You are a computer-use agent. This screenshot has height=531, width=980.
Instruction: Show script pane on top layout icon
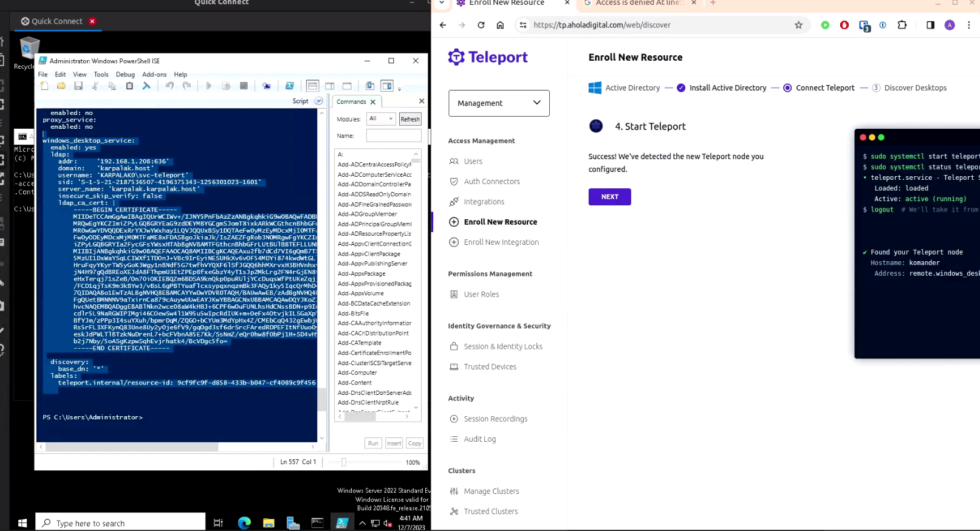click(312, 86)
